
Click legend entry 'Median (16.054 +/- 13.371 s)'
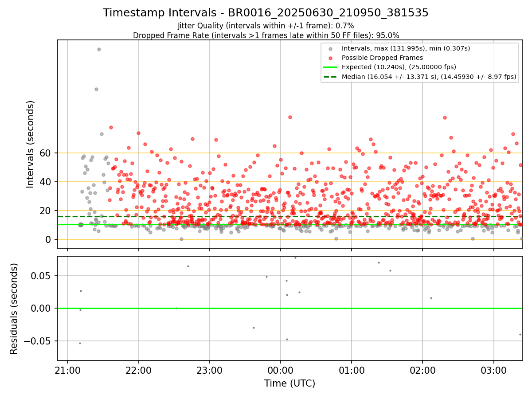429,77
